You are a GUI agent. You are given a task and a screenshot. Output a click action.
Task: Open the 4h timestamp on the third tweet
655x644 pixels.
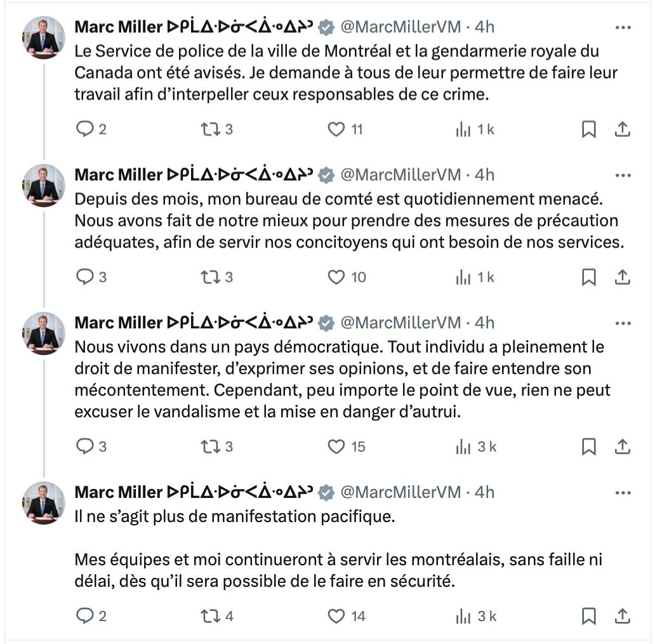(x=484, y=323)
